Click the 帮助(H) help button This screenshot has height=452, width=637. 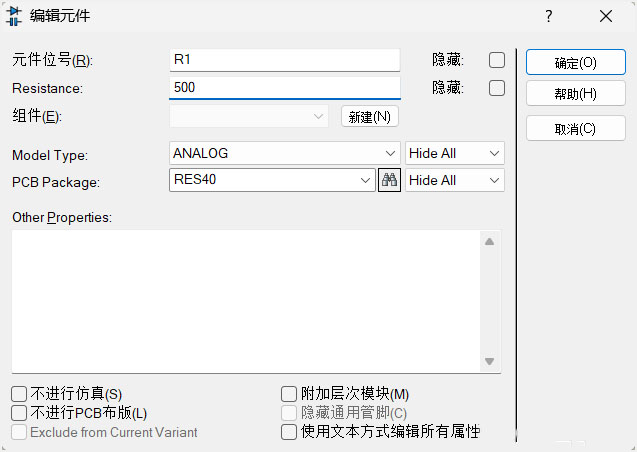575,94
